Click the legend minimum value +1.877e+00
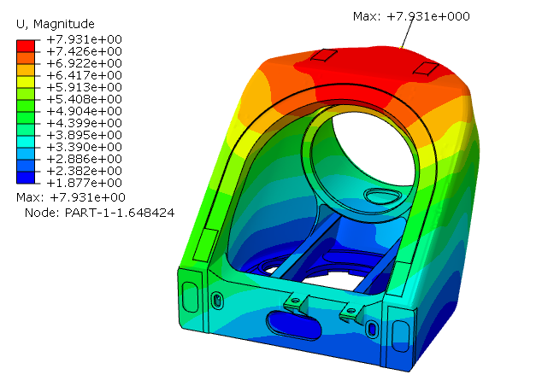 pos(84,183)
